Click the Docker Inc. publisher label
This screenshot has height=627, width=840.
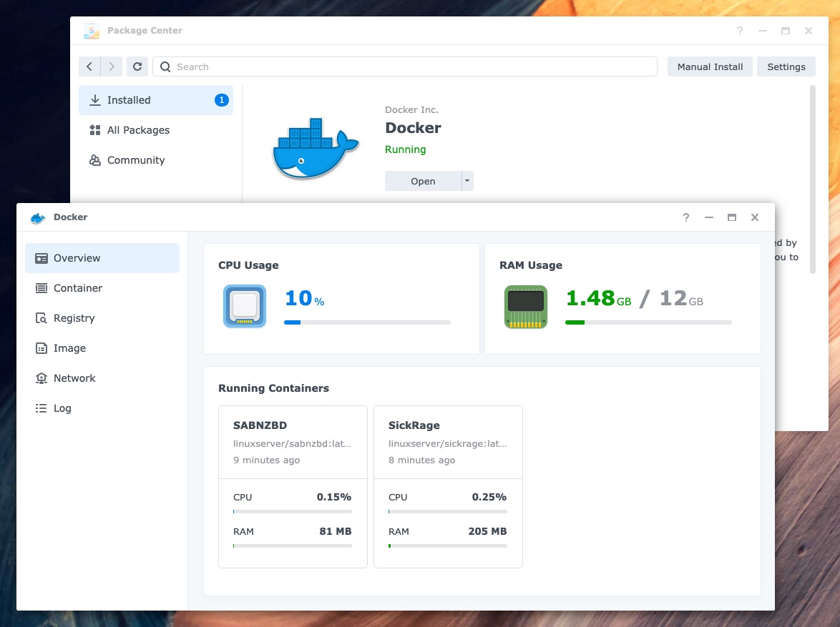(x=411, y=110)
